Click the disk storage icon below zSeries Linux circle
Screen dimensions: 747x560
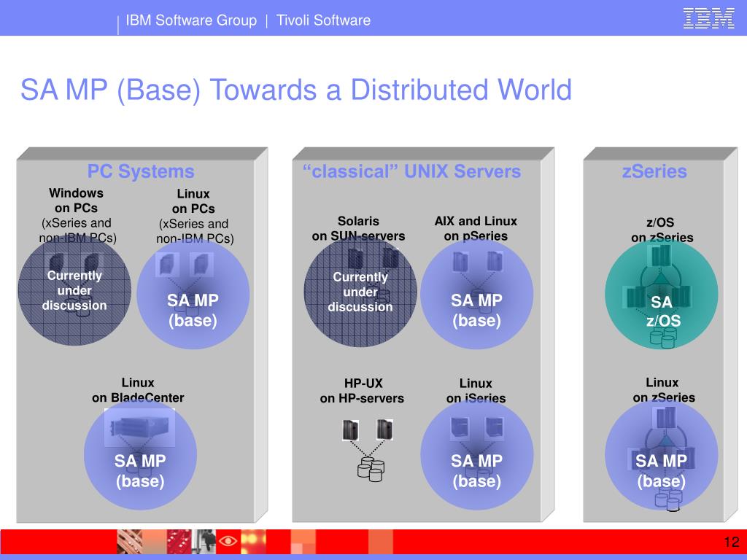668,499
